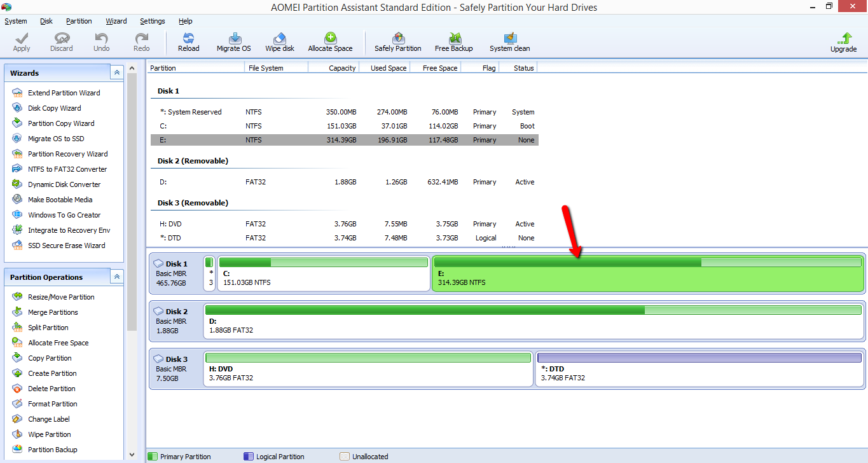The width and height of the screenshot is (868, 463).
Task: Click the sidebar scroll-up arrow
Action: (x=132, y=68)
